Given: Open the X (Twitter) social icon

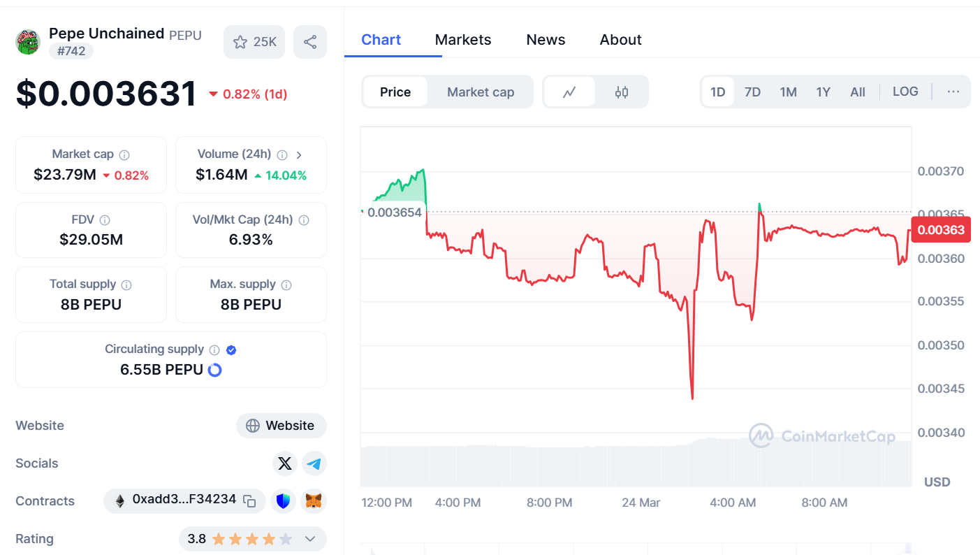Looking at the screenshot, I should pyautogui.click(x=284, y=463).
